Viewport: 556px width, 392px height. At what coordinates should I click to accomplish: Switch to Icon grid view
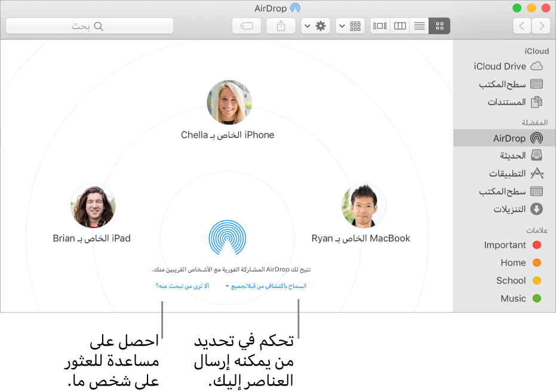(440, 26)
